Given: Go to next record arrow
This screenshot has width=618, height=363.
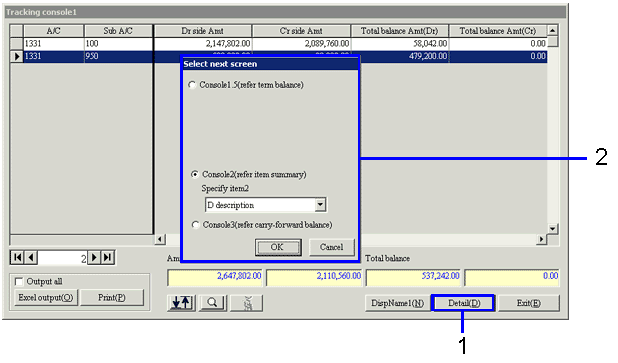Looking at the screenshot, I should [x=94, y=258].
